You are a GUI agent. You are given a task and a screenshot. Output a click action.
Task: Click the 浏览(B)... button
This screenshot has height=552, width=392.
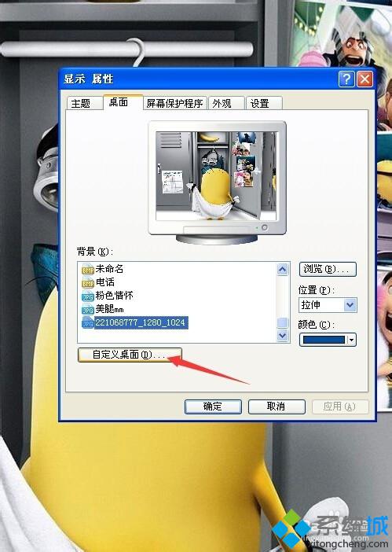click(x=328, y=269)
